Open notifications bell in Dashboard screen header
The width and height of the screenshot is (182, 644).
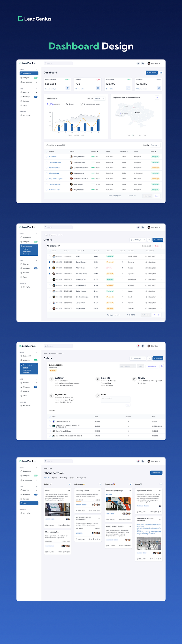pos(138,63)
